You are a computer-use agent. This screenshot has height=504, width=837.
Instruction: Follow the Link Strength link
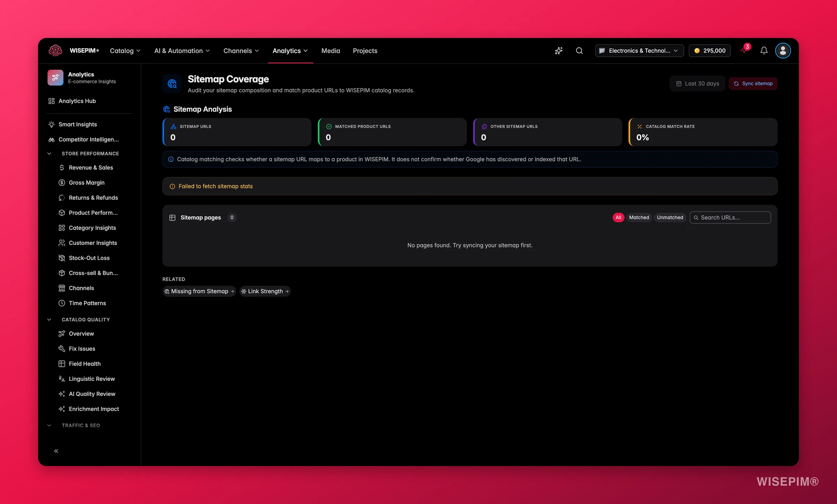coord(265,291)
